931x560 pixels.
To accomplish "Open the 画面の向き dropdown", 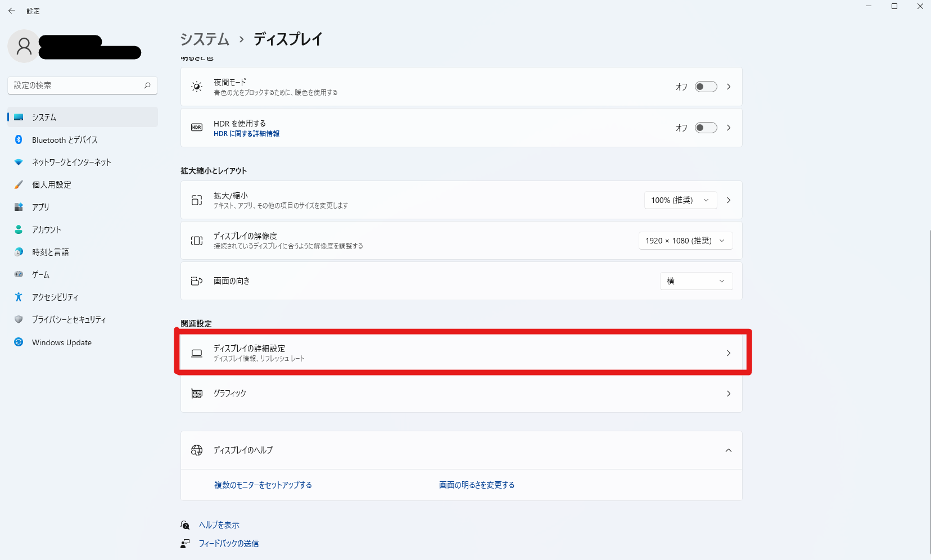I will click(x=695, y=281).
